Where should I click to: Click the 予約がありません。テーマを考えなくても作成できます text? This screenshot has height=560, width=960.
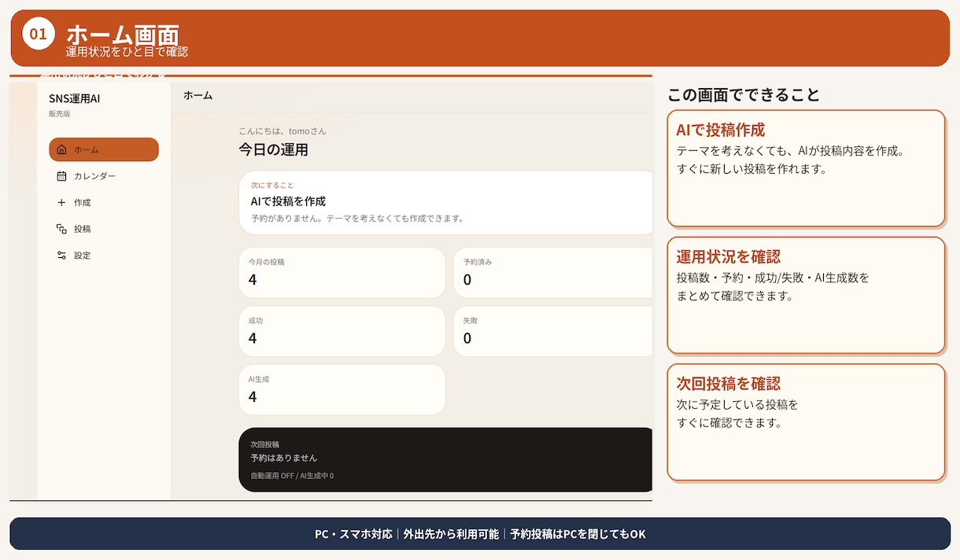coord(357,218)
